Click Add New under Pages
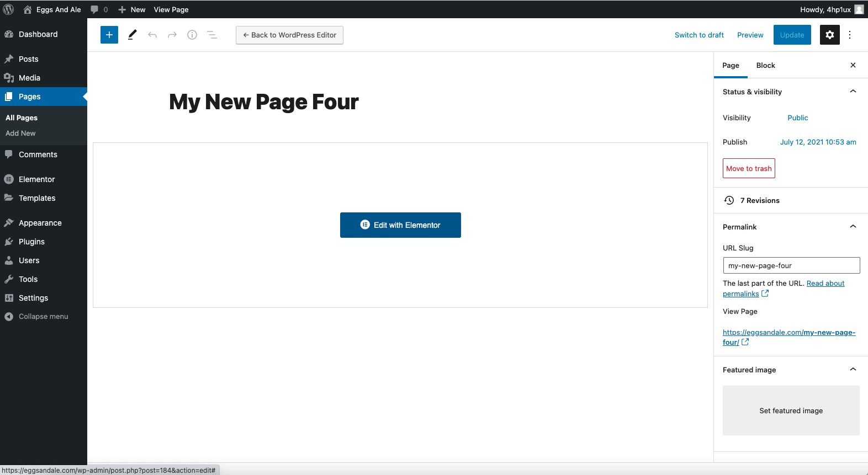The height and width of the screenshot is (475, 868). [x=20, y=133]
